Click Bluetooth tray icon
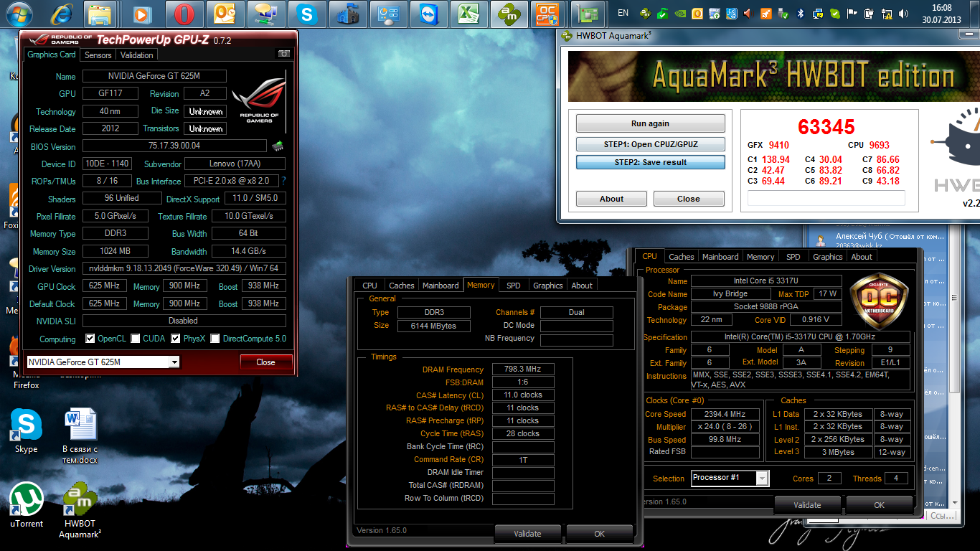 tap(800, 13)
